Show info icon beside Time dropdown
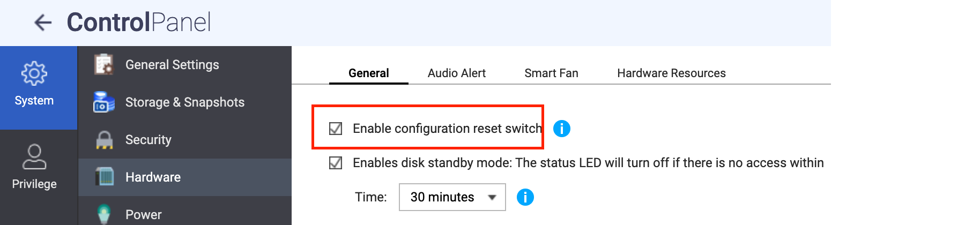This screenshot has height=225, width=980. click(x=525, y=197)
